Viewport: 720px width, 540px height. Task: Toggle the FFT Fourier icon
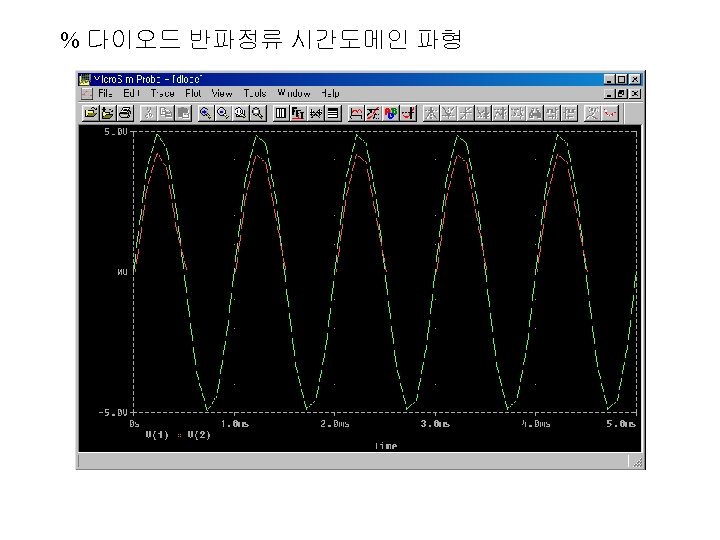coord(298,113)
